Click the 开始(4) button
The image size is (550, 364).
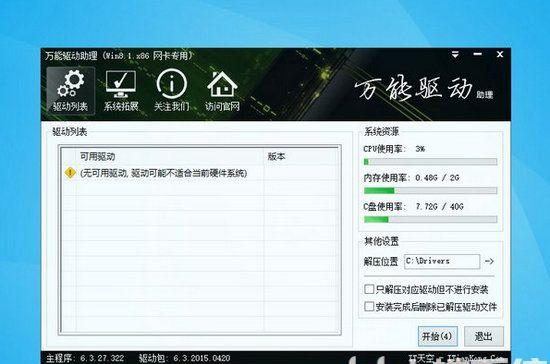pos(437,337)
